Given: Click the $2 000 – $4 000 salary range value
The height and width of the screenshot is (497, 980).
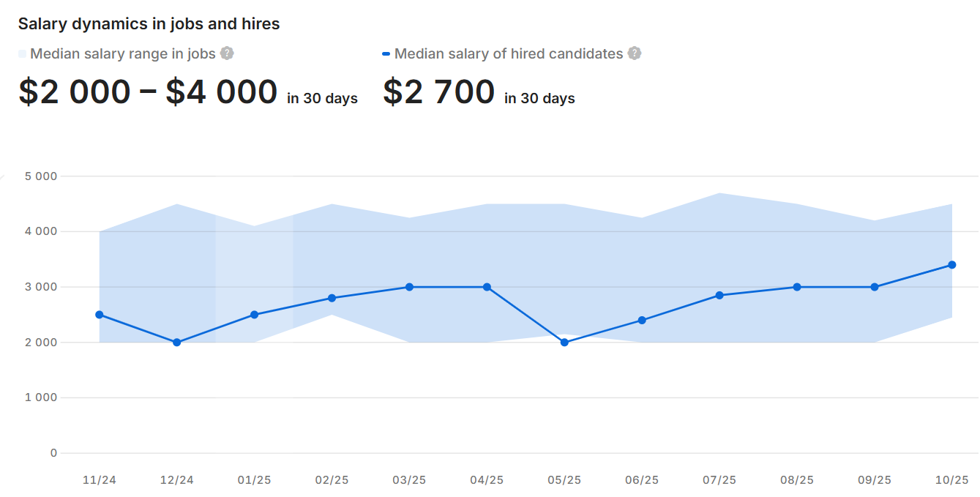Looking at the screenshot, I should coord(148,92).
